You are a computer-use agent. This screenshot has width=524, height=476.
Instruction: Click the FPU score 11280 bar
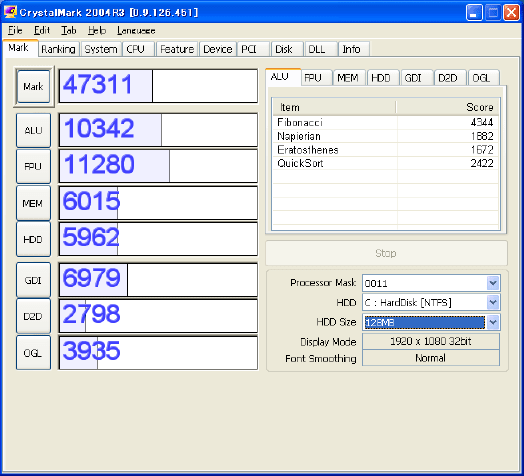pos(158,166)
